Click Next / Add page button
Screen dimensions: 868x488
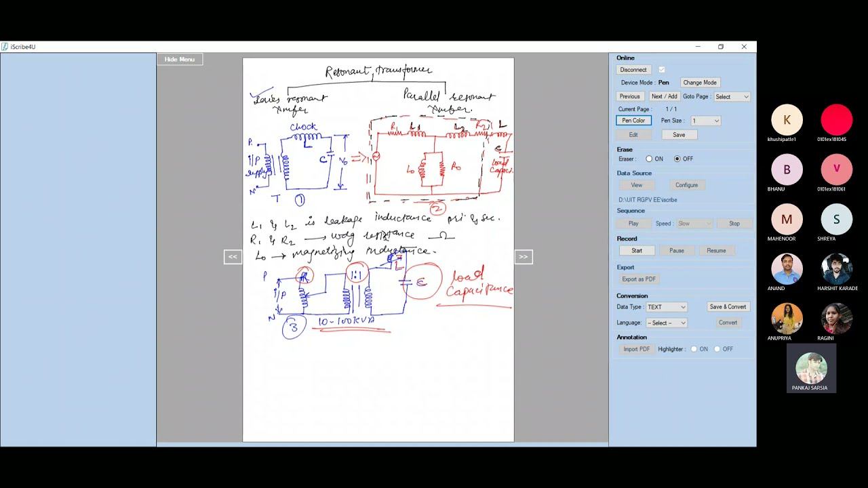click(664, 96)
